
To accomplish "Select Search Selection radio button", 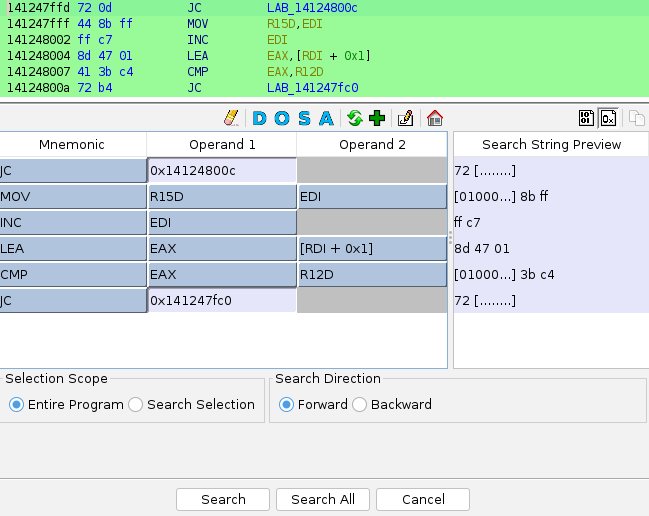I will 136,404.
